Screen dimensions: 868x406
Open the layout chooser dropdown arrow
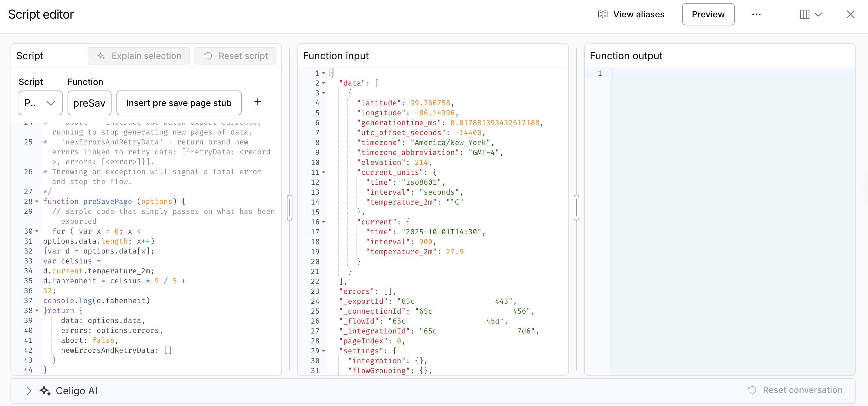click(x=818, y=15)
